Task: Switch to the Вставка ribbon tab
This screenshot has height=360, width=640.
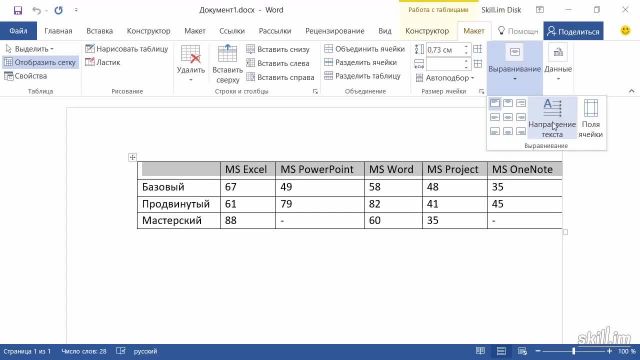Action: (x=100, y=31)
